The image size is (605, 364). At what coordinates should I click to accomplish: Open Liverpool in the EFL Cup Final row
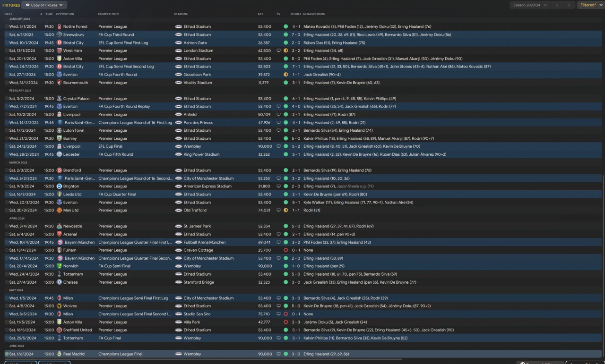[x=72, y=146]
